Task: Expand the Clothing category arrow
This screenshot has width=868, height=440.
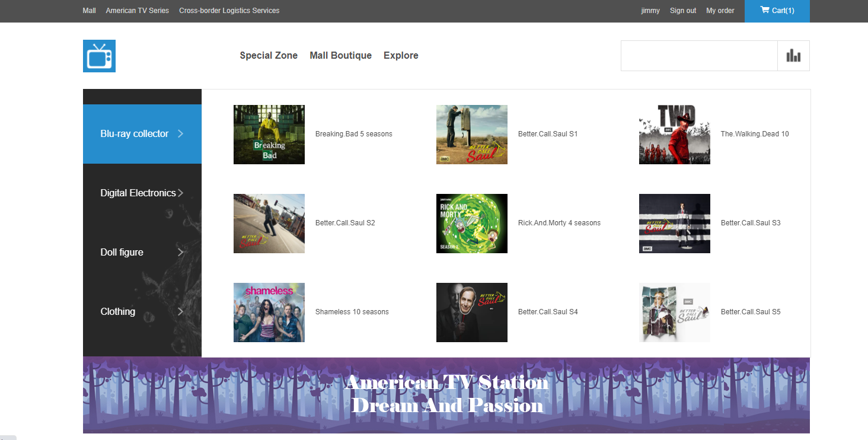Action: click(x=180, y=312)
